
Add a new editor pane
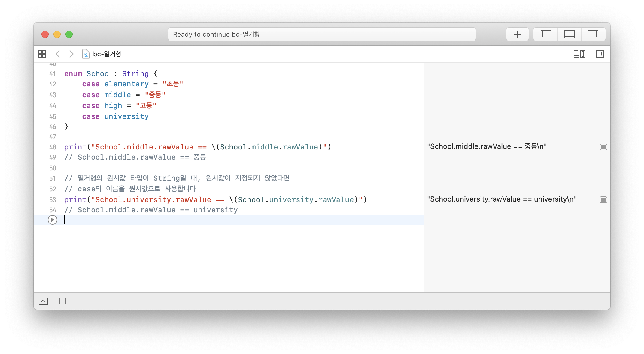tap(600, 54)
